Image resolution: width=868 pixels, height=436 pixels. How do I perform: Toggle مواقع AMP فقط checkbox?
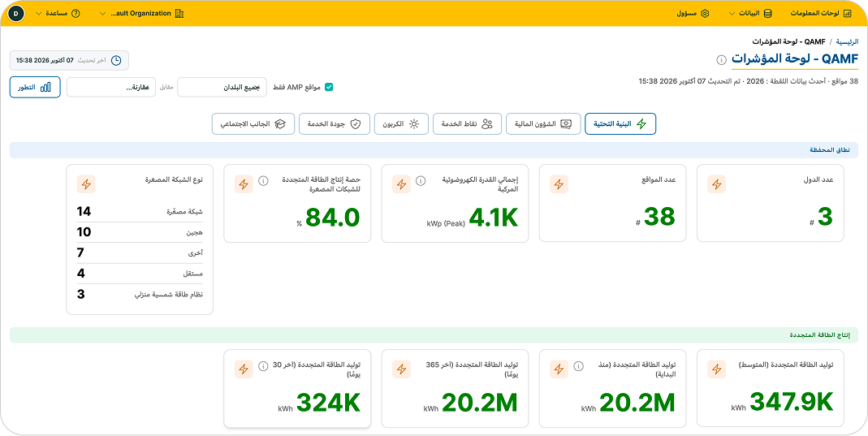pos(329,88)
